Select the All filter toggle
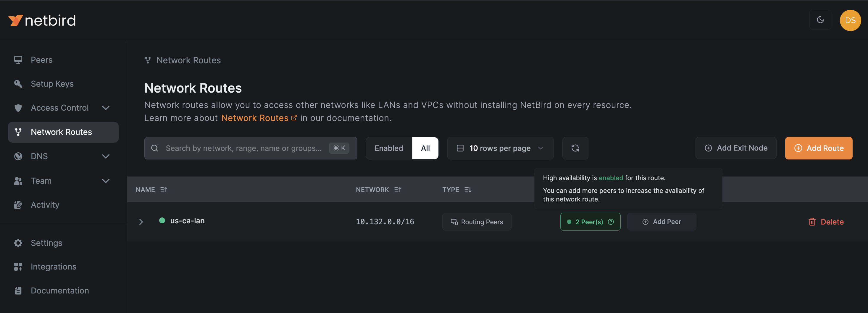This screenshot has width=868, height=313. click(425, 148)
